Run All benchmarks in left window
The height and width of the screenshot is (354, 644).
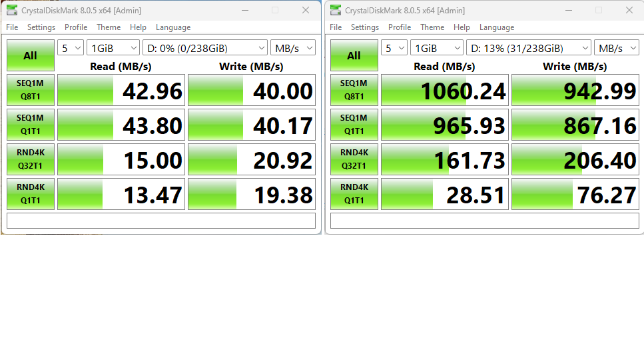click(31, 55)
